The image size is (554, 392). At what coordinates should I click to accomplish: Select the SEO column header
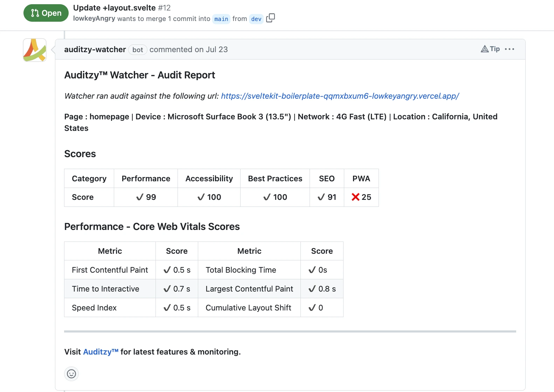point(327,178)
